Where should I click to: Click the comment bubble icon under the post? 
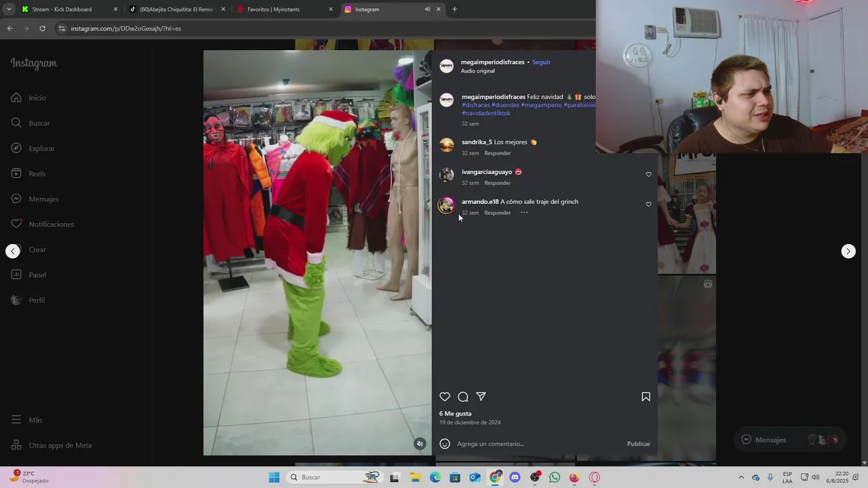coord(463,396)
